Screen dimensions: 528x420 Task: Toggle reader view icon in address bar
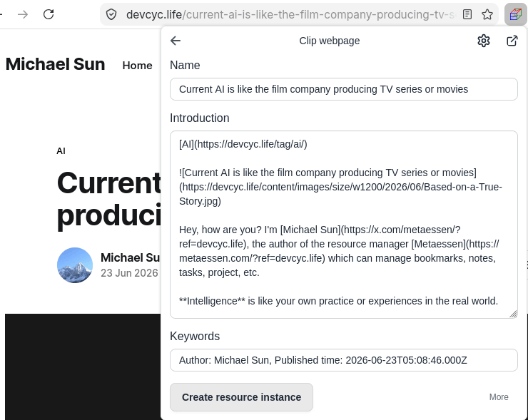(467, 14)
